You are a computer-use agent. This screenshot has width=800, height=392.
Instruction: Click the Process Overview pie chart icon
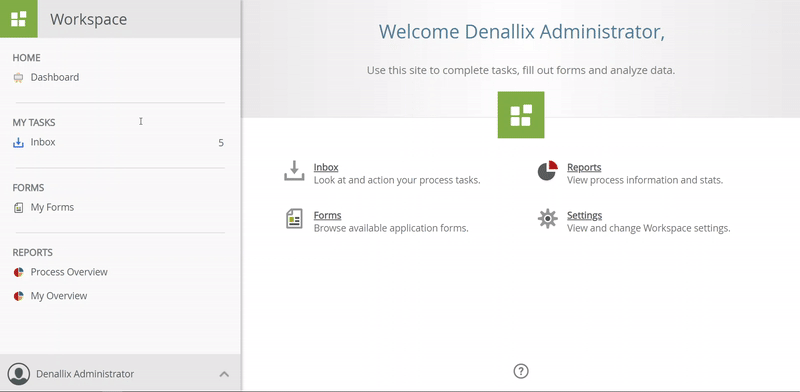tap(18, 272)
